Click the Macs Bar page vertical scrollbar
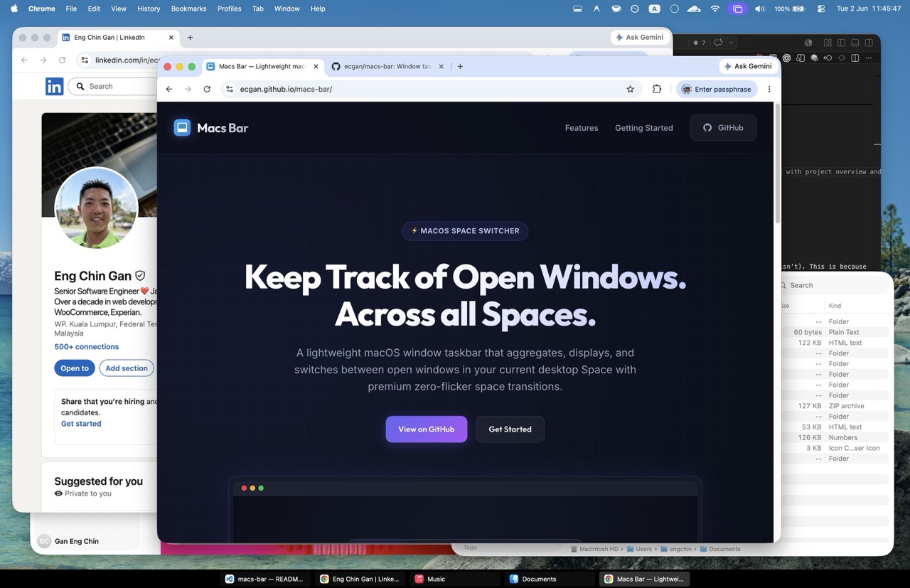This screenshot has height=588, width=910. (x=777, y=164)
